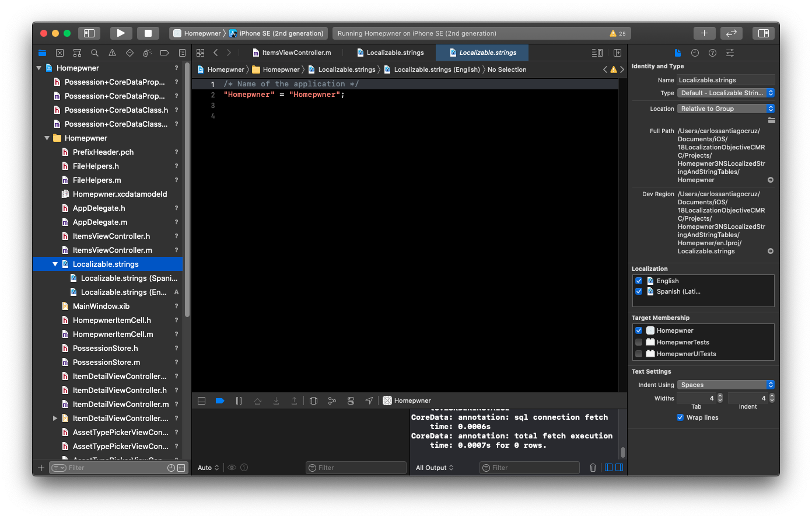Hide the inspectors panel from the toolbar
This screenshot has height=519, width=812.
[x=763, y=33]
